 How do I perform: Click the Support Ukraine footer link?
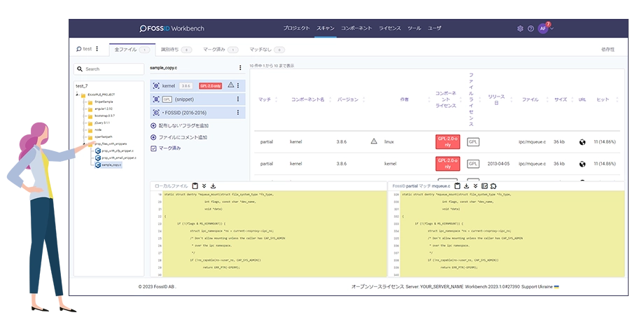pos(540,287)
